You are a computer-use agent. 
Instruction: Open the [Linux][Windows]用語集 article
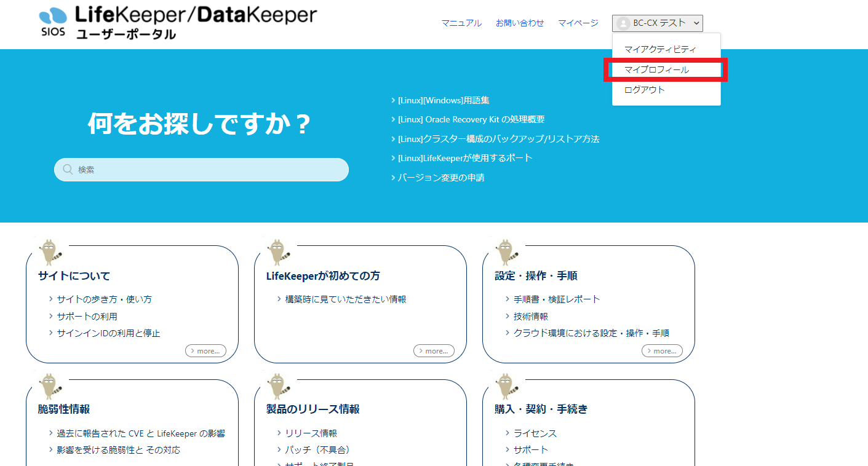(x=444, y=100)
